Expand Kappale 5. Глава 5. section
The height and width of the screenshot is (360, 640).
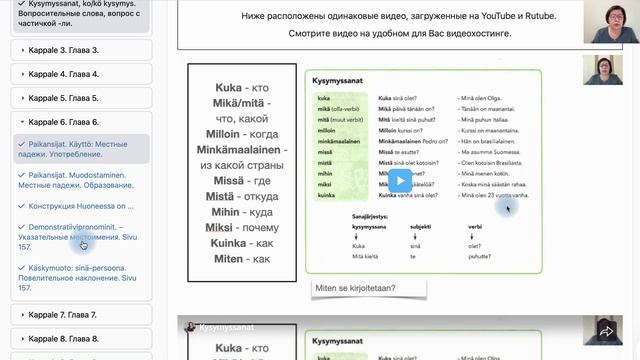(81, 98)
